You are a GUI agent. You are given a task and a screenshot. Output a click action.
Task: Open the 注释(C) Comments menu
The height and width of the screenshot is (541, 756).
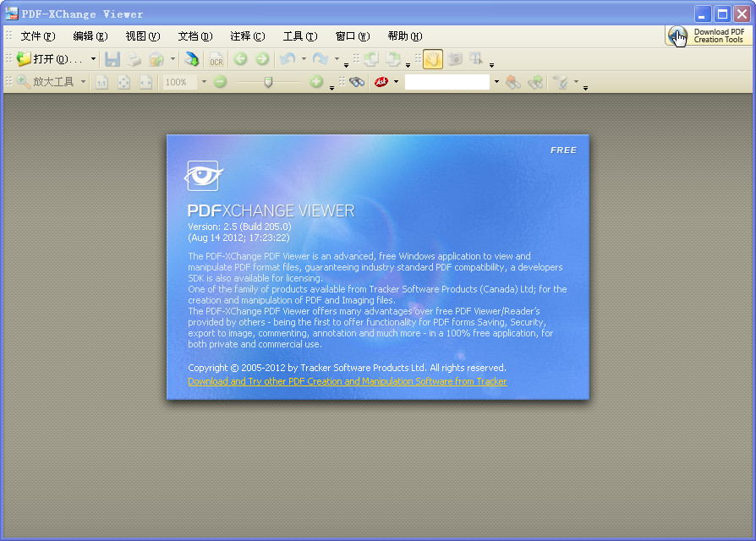[x=248, y=36]
